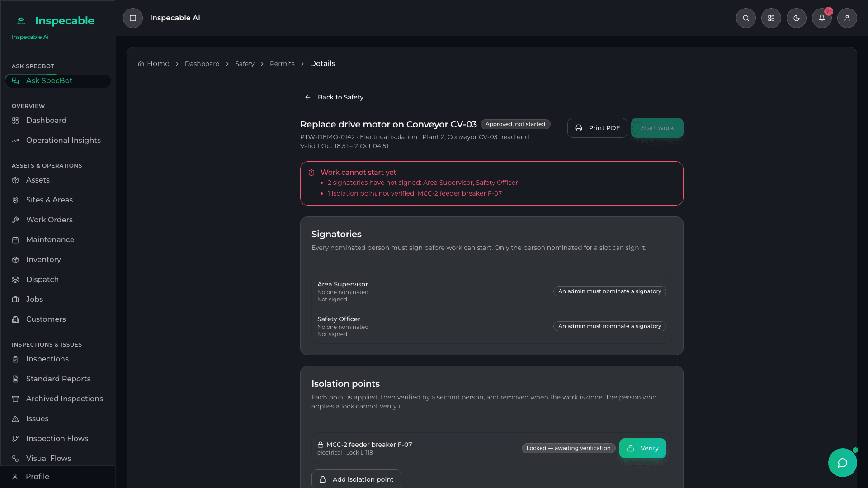Open Assets in sidebar
This screenshot has height=488, width=868.
click(58, 180)
